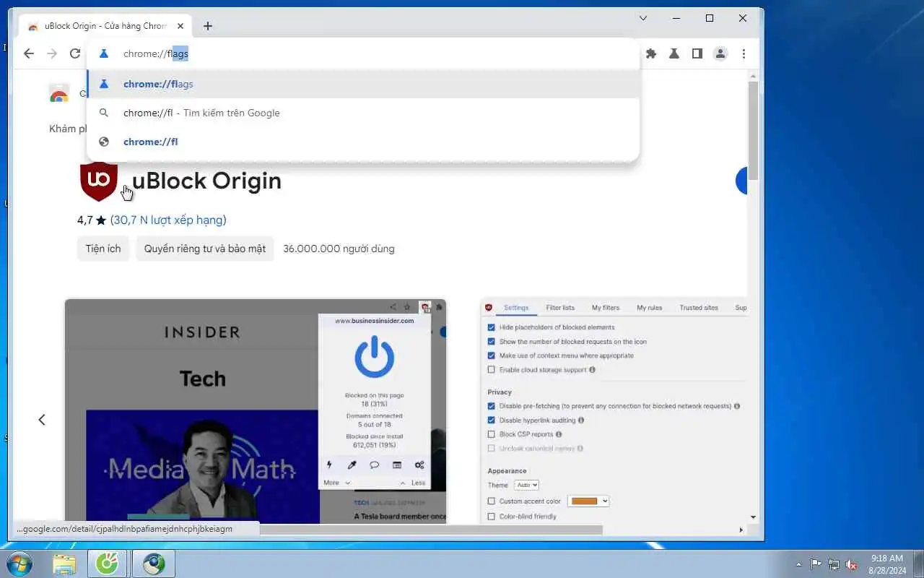Open the side panel icon
924x578 pixels.
(x=697, y=53)
